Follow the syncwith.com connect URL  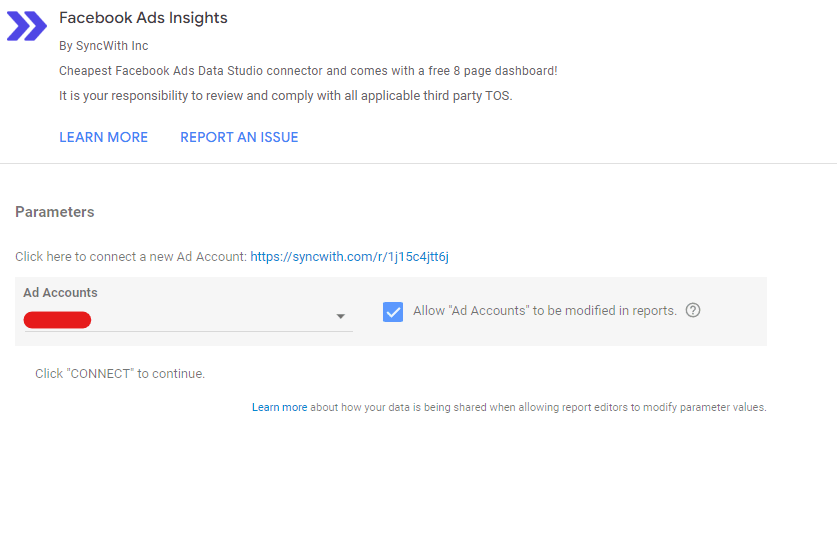coord(349,257)
